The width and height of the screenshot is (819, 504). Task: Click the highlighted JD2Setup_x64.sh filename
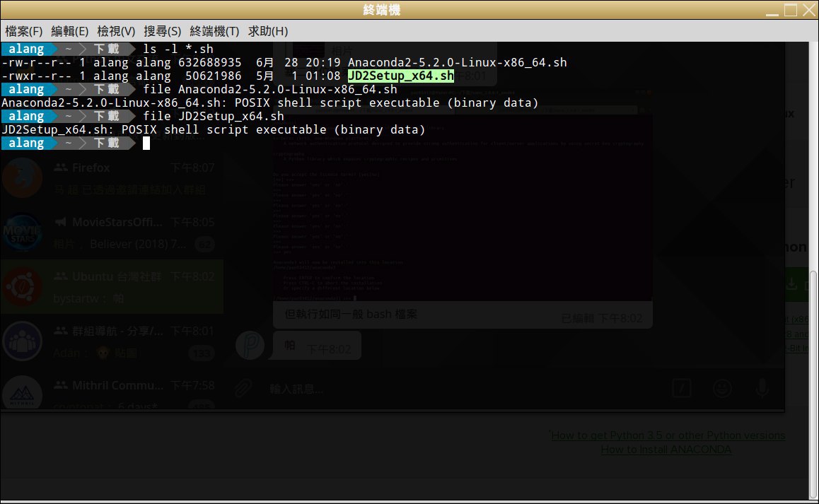point(400,76)
